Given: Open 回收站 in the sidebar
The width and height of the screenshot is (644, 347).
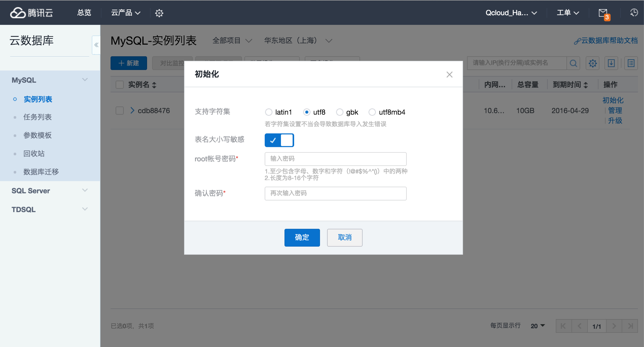Looking at the screenshot, I should [x=34, y=154].
